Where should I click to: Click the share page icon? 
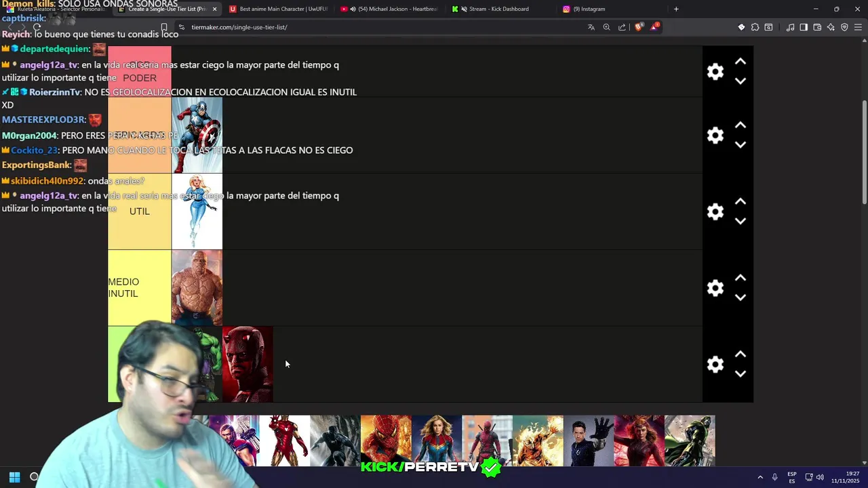[x=622, y=27]
